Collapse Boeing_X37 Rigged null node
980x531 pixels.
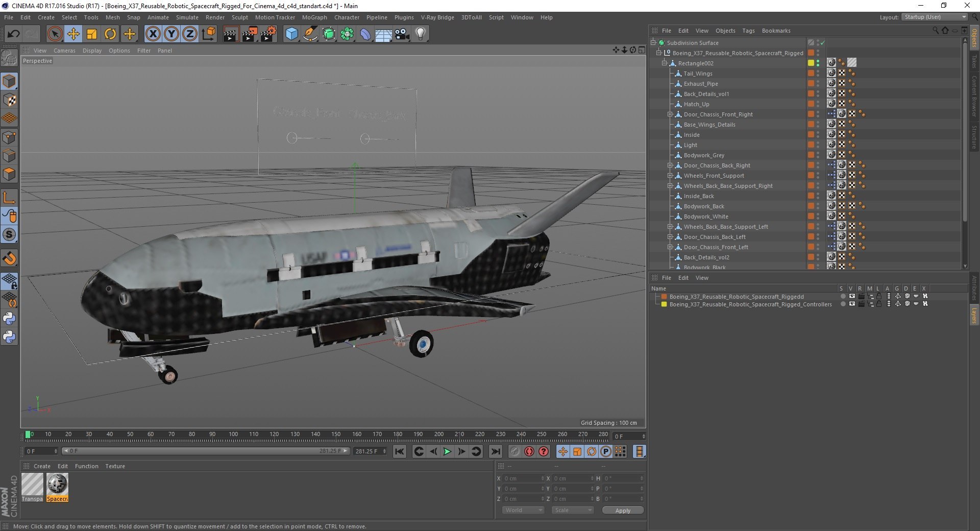click(x=658, y=53)
